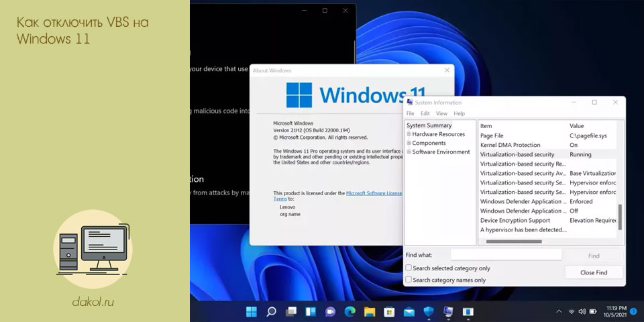Enable 'Search selected category only' checkbox

pos(409,268)
